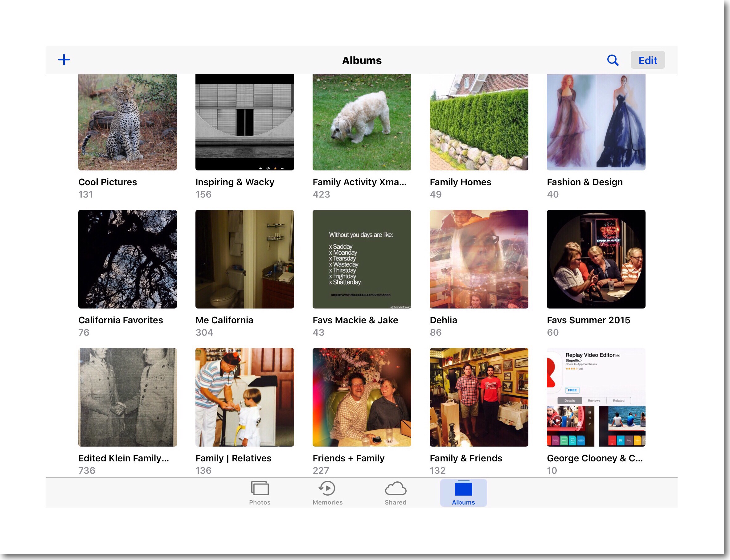
Task: Open the Fashion & Design album
Action: coord(596,122)
